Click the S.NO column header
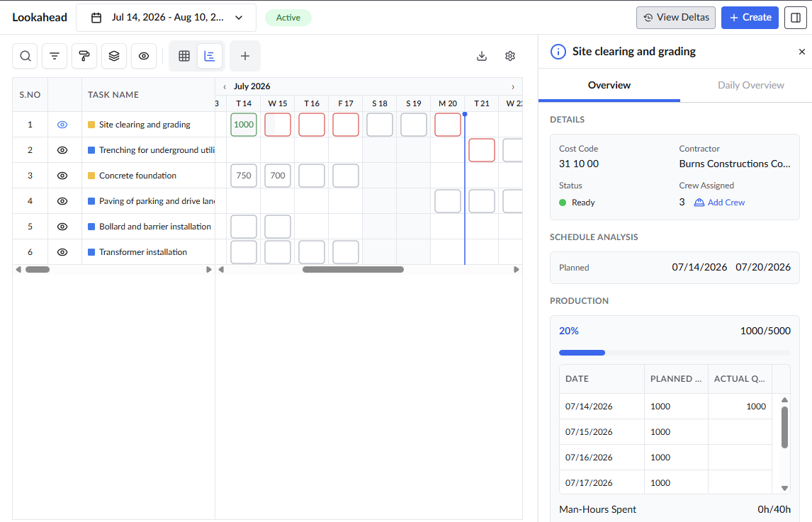The image size is (812, 522). pos(30,95)
